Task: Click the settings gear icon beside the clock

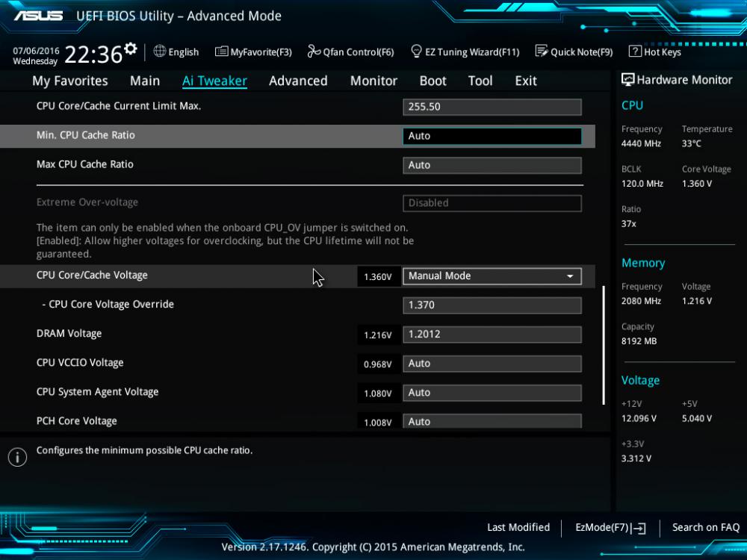Action: (x=131, y=49)
